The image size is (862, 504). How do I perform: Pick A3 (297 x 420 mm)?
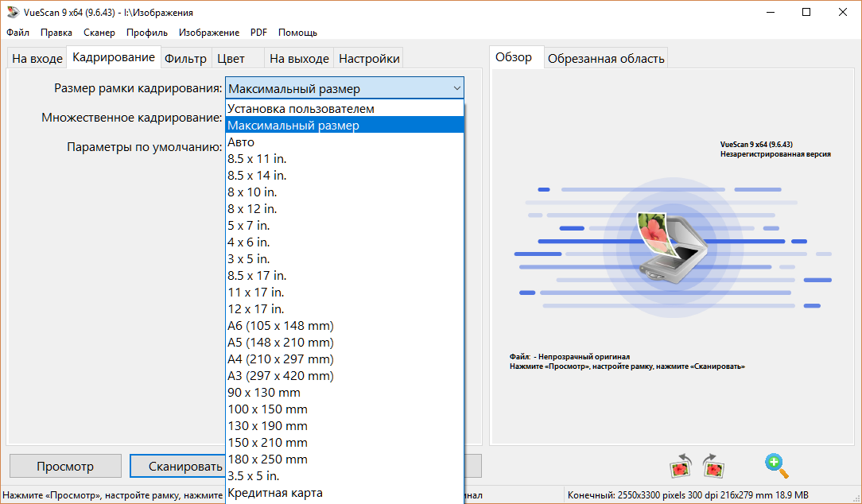click(344, 375)
